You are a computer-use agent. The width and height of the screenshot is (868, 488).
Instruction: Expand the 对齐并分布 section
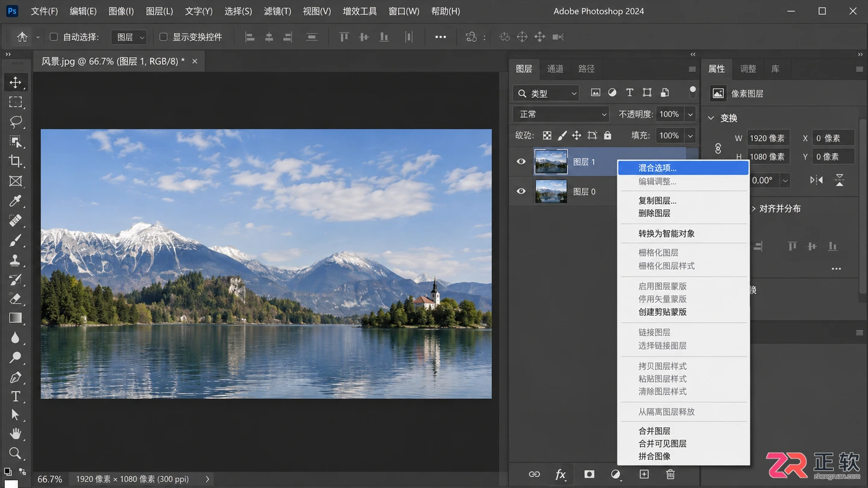click(753, 208)
